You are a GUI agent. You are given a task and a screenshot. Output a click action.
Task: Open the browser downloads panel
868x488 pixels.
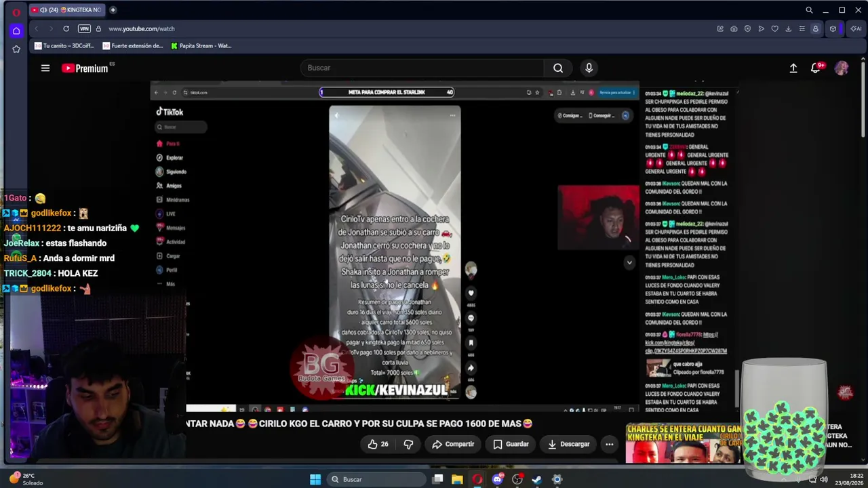coord(788,28)
